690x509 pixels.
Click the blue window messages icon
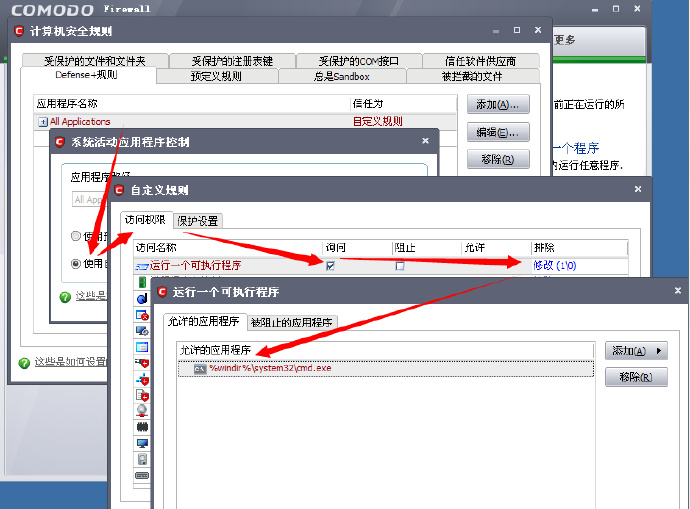[142, 347]
